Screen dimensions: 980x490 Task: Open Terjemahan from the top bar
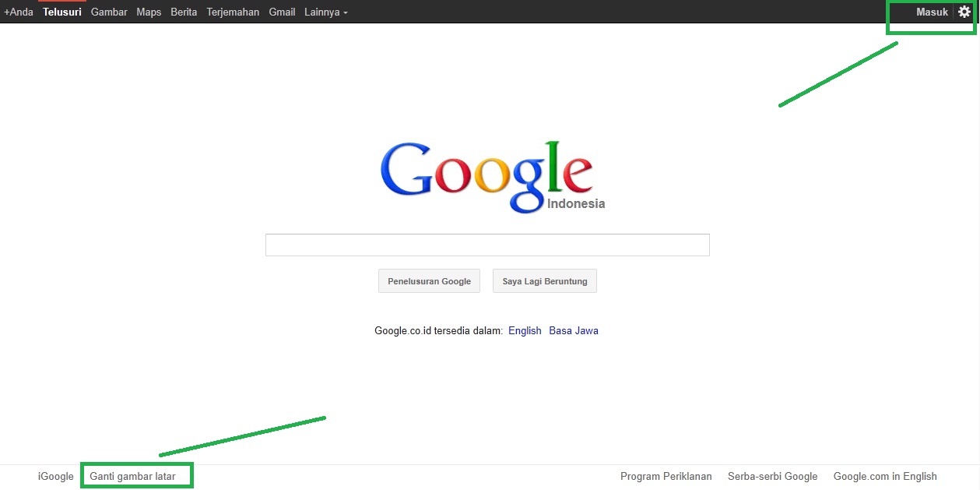tap(232, 12)
